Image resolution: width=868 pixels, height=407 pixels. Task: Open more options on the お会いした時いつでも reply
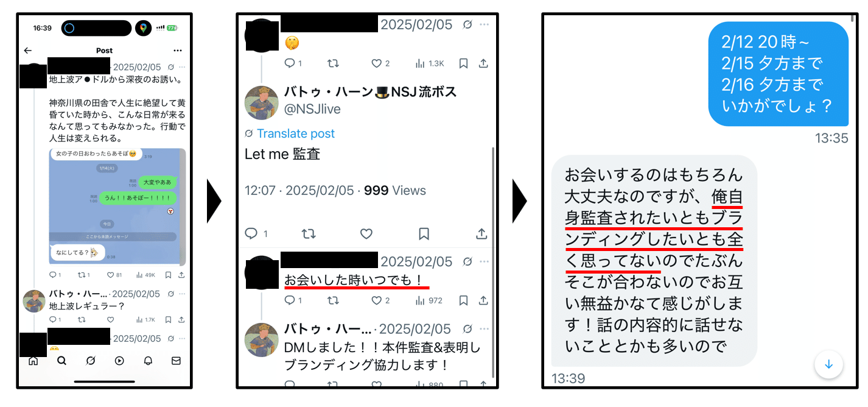(484, 261)
